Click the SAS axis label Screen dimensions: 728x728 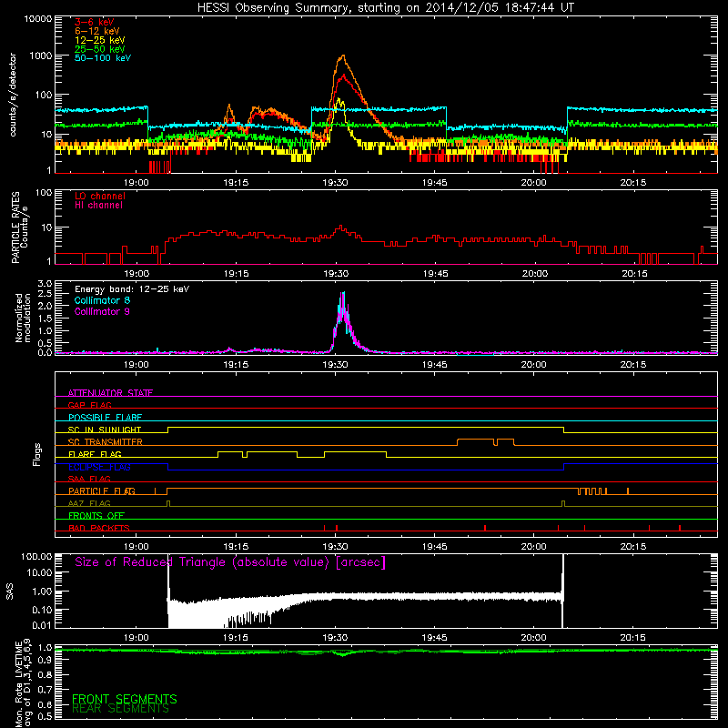tap(10, 591)
